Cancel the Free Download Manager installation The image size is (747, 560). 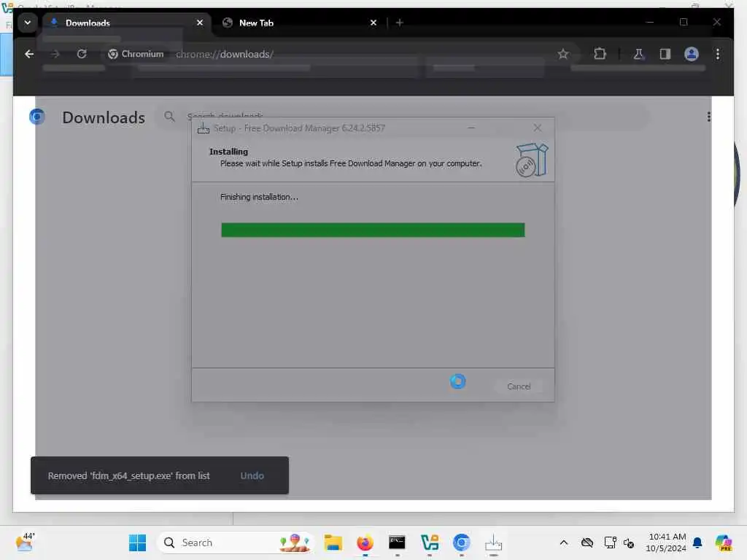pos(519,386)
